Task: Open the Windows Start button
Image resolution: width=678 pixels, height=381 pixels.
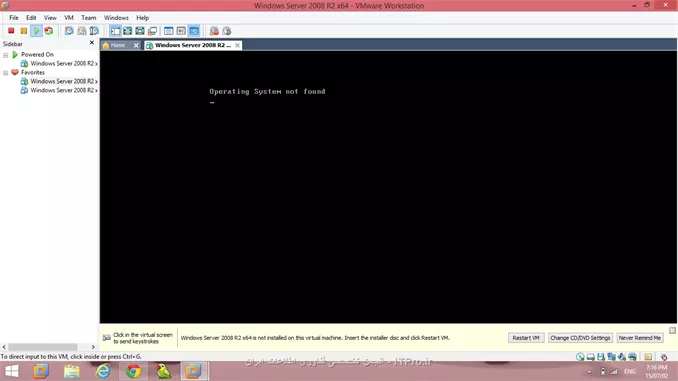Action: (12, 371)
